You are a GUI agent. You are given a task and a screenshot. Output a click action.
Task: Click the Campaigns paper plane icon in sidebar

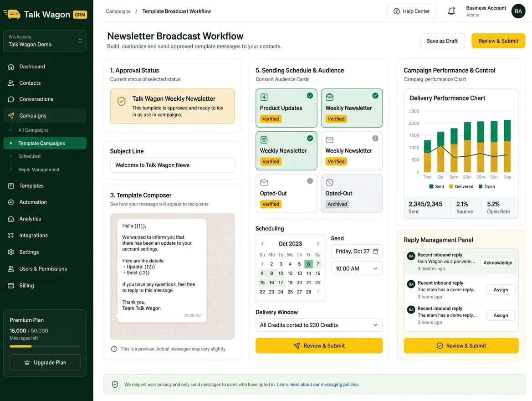click(x=11, y=115)
